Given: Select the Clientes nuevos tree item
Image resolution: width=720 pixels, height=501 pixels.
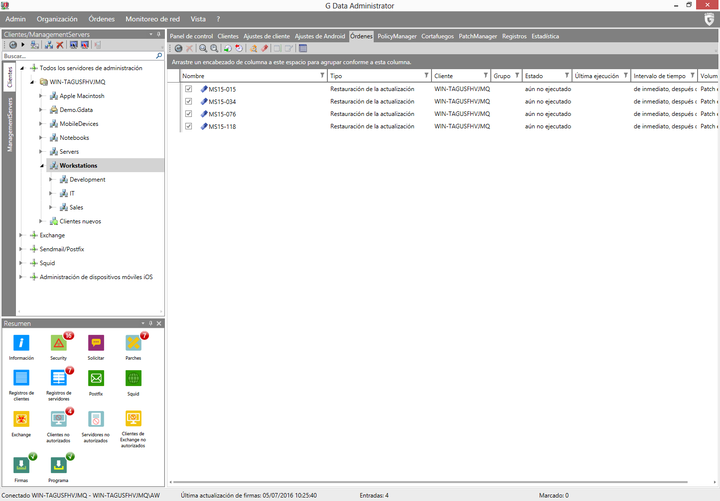Looking at the screenshot, I should pos(80,221).
